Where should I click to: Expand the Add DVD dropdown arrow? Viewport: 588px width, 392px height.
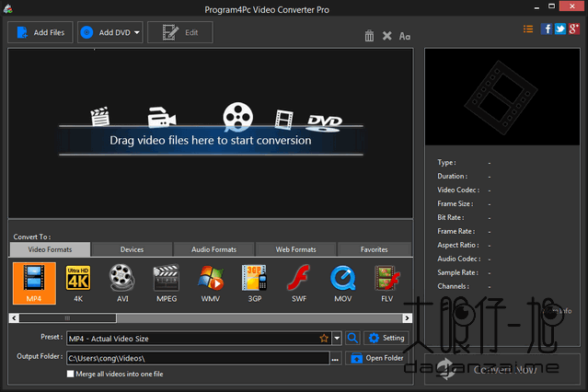tap(137, 32)
